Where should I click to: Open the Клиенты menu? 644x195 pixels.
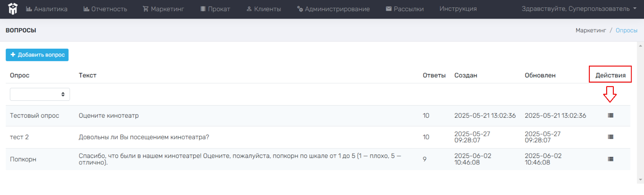click(264, 9)
